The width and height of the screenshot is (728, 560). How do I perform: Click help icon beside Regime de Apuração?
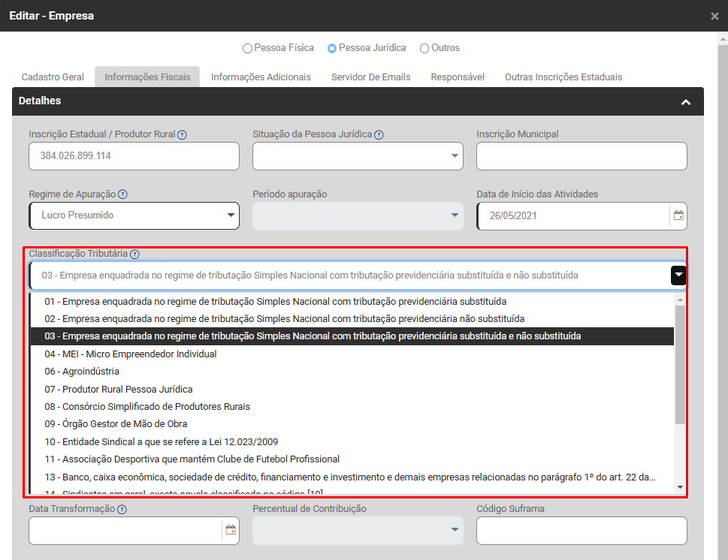point(122,194)
